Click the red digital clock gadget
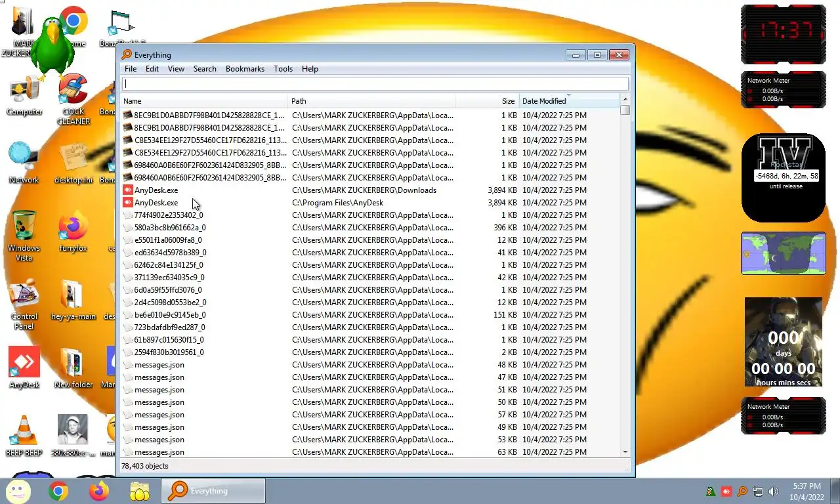 click(x=784, y=34)
